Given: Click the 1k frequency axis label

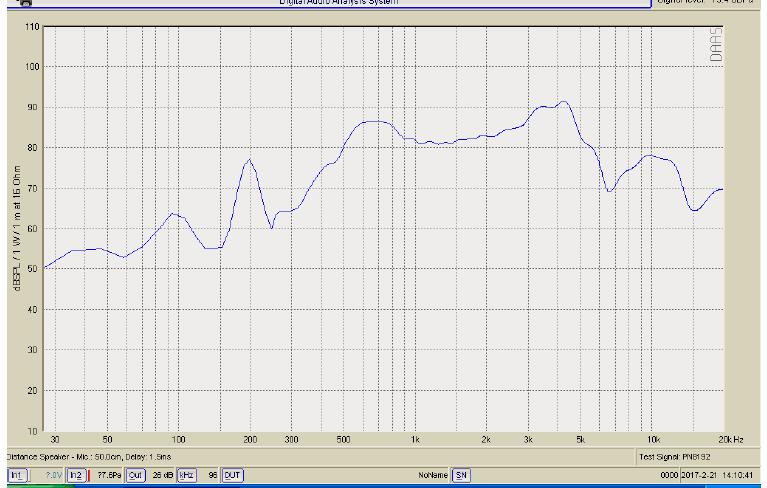Looking at the screenshot, I should click(x=415, y=439).
